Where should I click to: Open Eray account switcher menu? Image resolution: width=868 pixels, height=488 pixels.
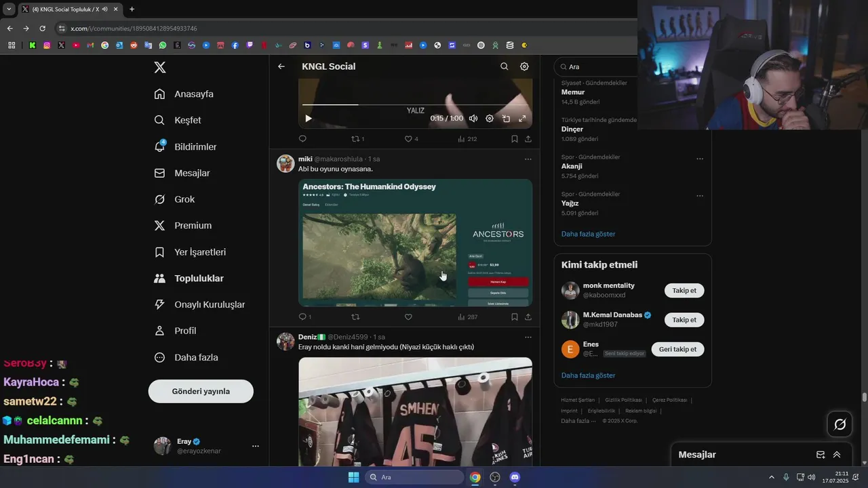(x=207, y=446)
